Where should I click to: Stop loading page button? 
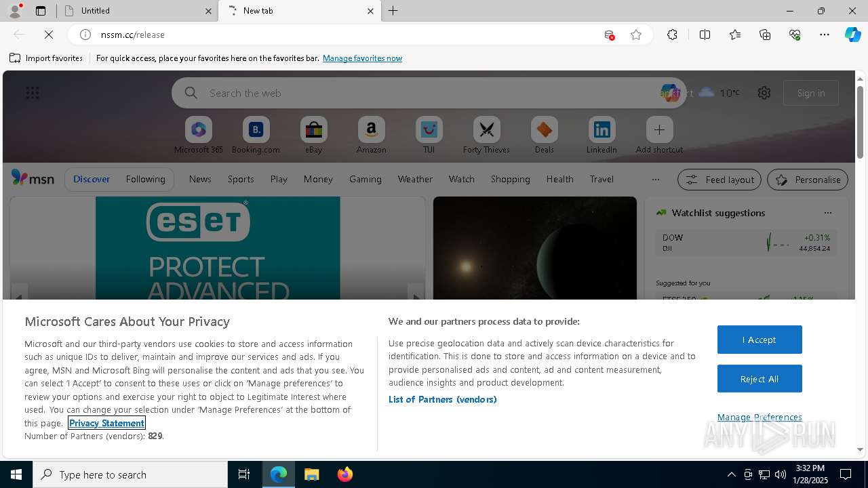click(49, 35)
